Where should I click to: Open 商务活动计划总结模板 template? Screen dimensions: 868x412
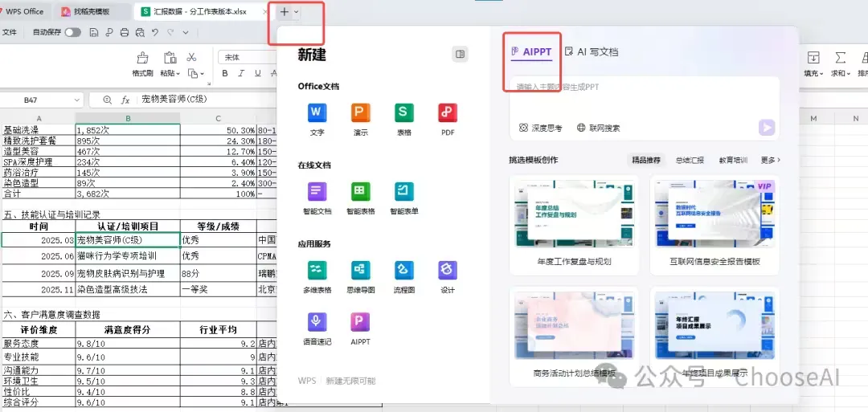click(x=574, y=337)
